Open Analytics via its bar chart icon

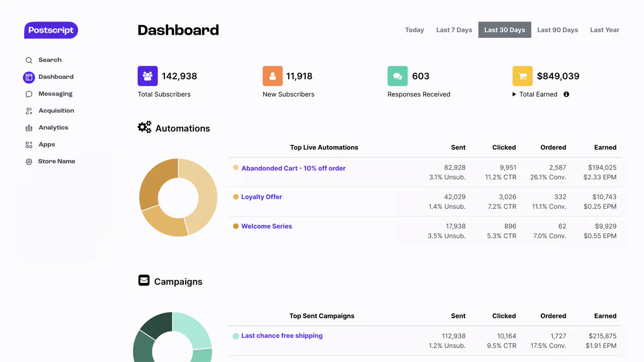coord(29,128)
